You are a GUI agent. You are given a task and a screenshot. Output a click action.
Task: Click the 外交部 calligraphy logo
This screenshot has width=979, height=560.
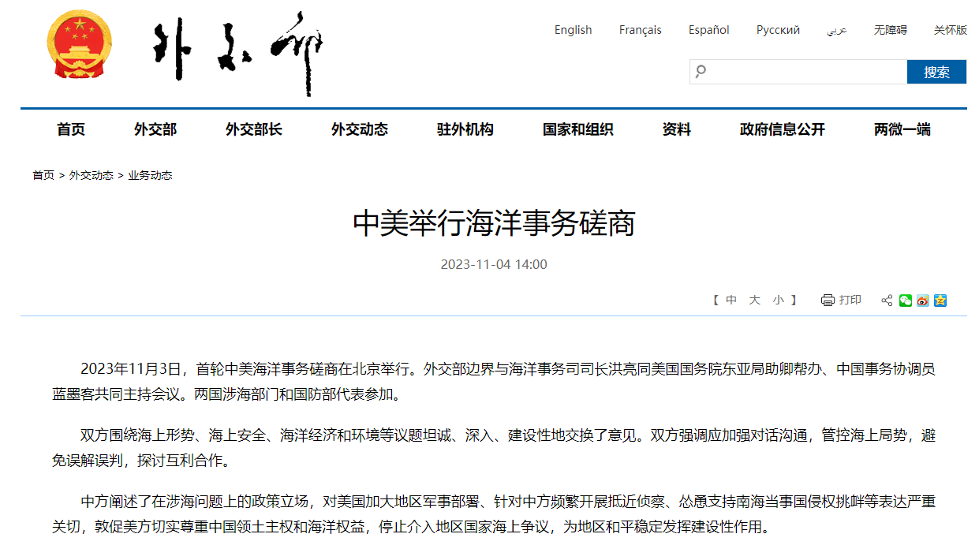pos(237,51)
